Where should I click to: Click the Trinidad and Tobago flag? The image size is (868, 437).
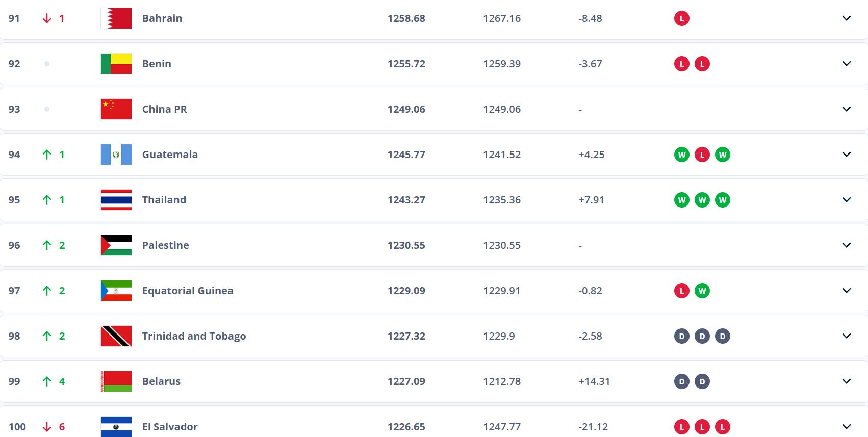tap(116, 336)
